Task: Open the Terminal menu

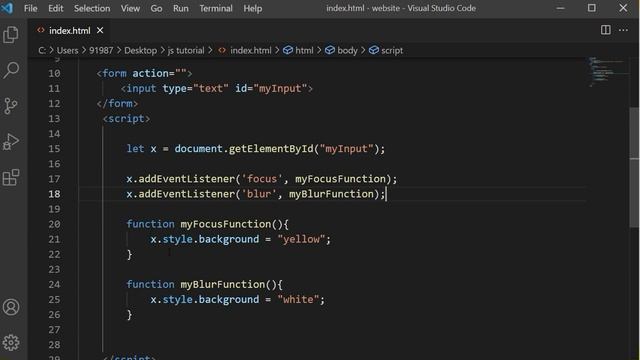Action: pos(216,8)
